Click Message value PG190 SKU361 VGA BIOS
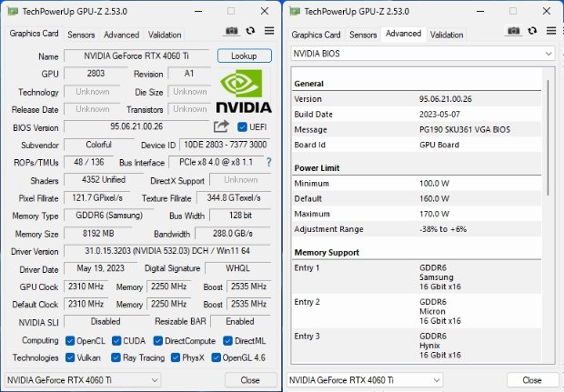Screen dimensions: 564x392 pyautogui.click(x=465, y=130)
